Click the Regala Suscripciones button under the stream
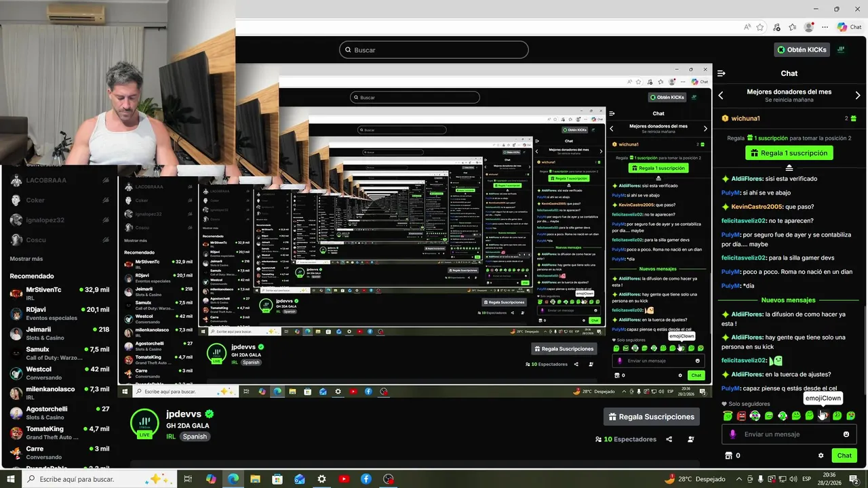The width and height of the screenshot is (868, 488). pos(651,417)
